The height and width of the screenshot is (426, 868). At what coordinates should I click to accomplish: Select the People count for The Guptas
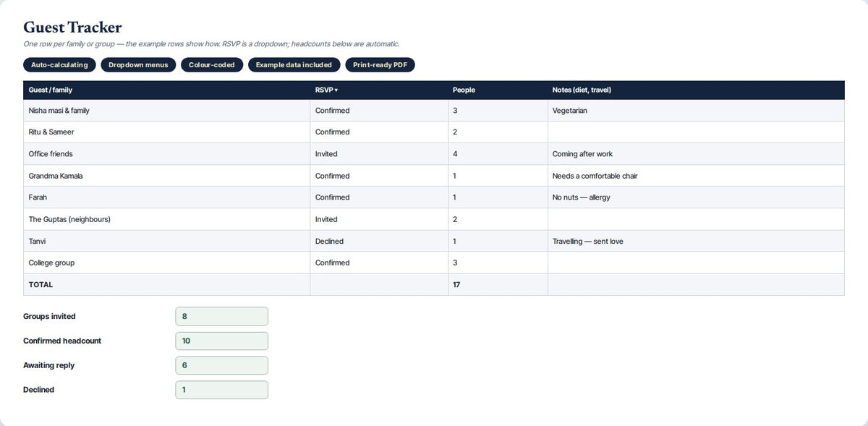click(498, 219)
